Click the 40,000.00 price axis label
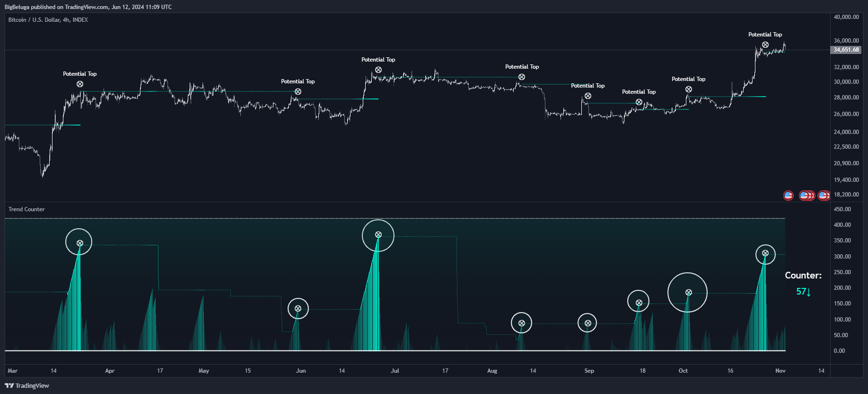 (846, 17)
